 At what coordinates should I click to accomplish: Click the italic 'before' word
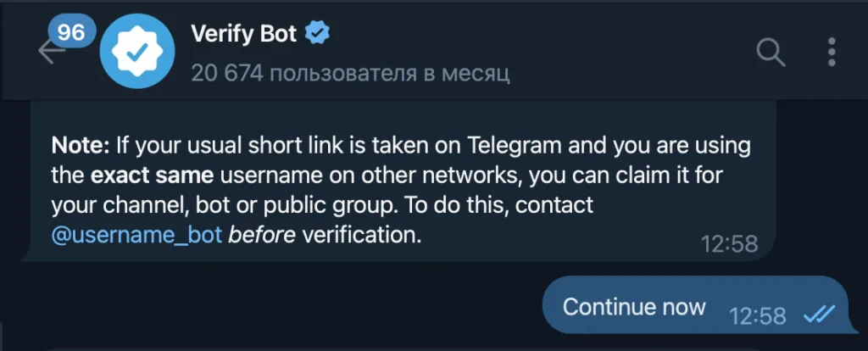pyautogui.click(x=262, y=235)
